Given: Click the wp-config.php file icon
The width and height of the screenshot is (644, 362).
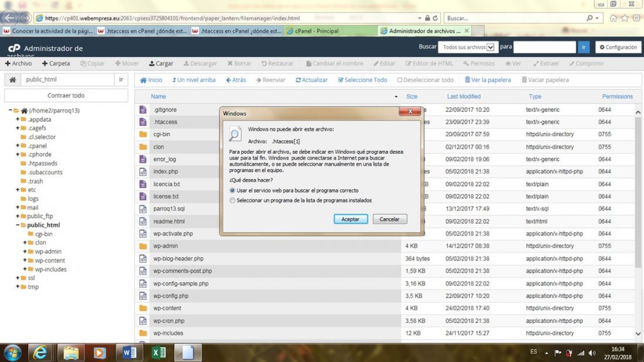Looking at the screenshot, I should (x=143, y=296).
